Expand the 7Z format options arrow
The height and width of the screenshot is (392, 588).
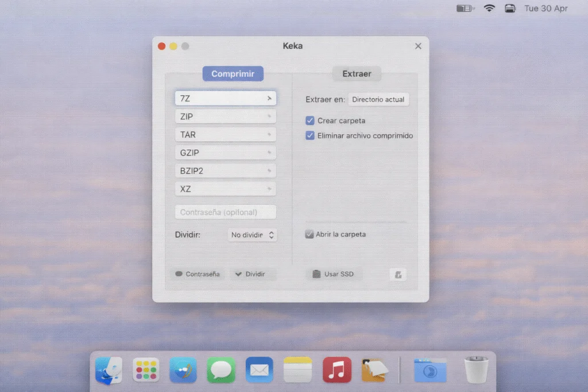269,99
